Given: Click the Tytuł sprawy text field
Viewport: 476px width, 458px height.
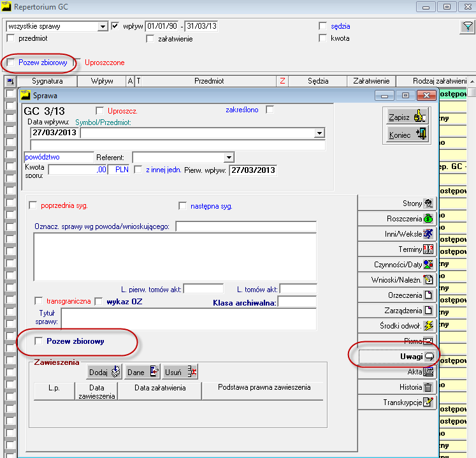Looking at the screenshot, I should point(189,319).
